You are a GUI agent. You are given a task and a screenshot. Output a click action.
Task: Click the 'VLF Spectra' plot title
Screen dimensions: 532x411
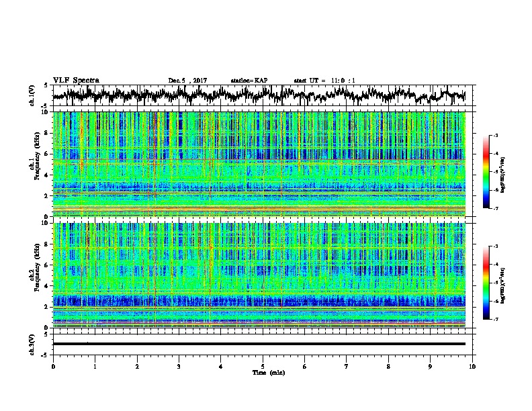click(76, 81)
